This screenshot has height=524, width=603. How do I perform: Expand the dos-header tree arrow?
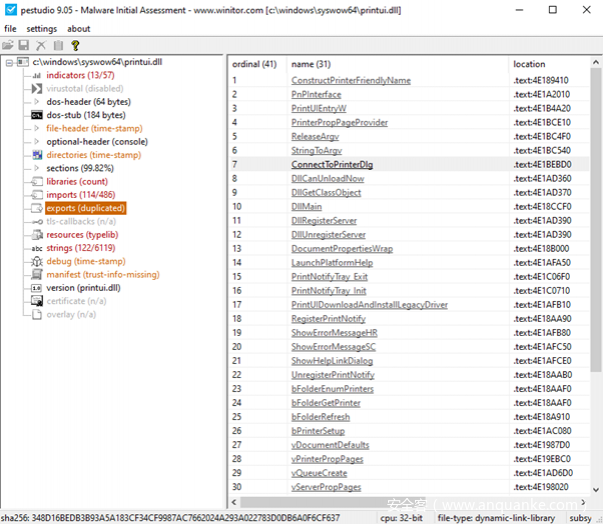(x=37, y=102)
